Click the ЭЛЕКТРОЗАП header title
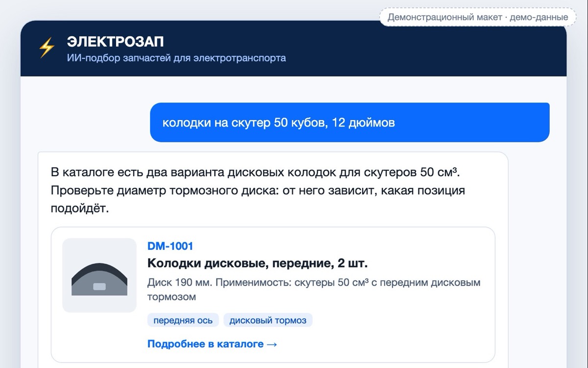 115,41
